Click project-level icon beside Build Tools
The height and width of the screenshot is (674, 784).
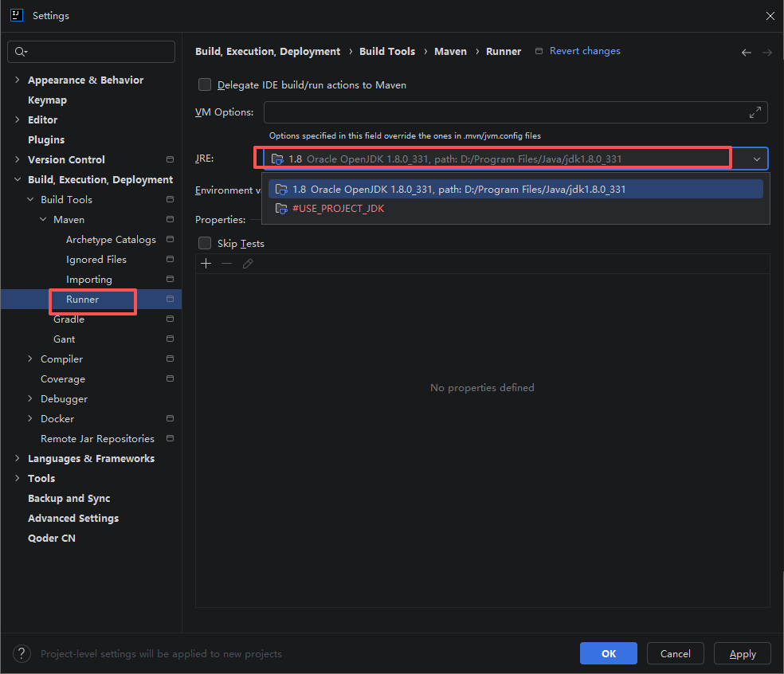click(x=170, y=199)
